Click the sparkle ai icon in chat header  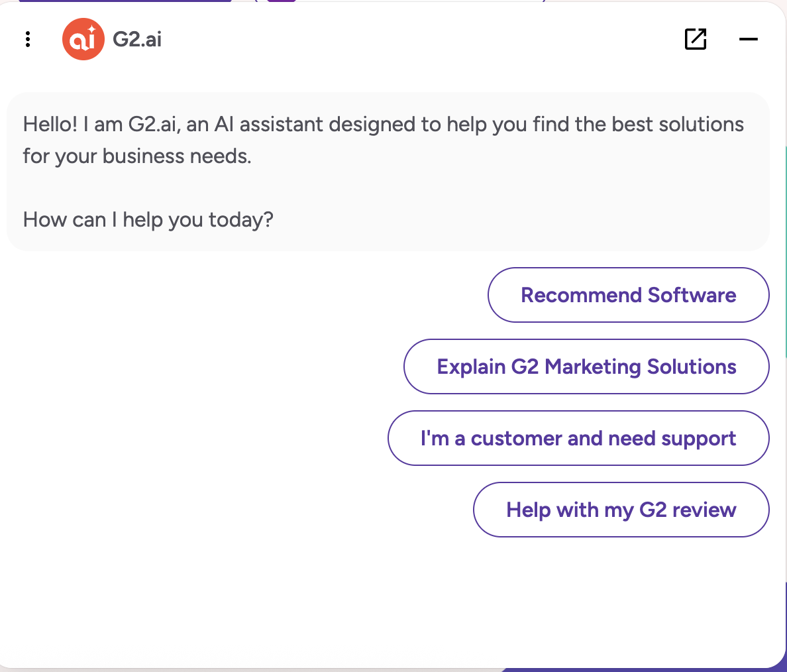(83, 39)
